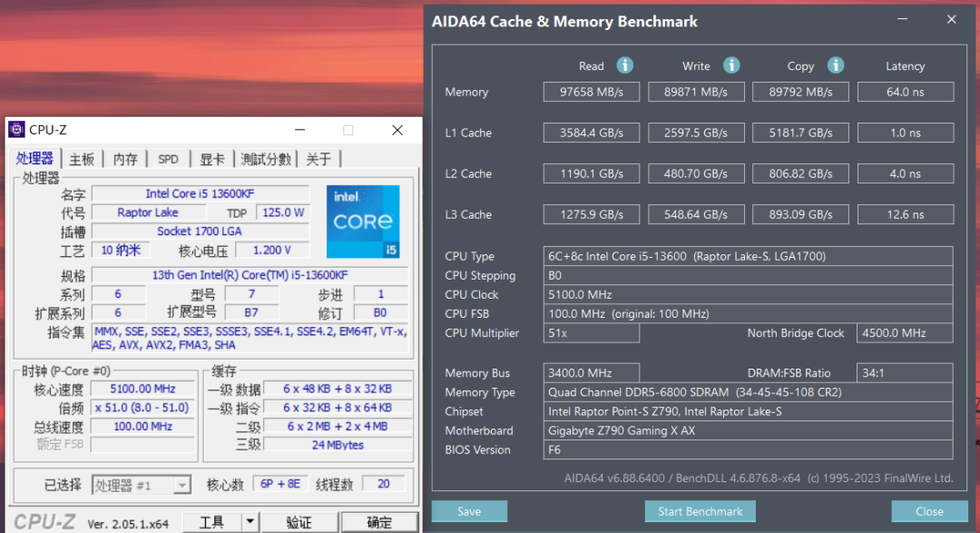Close the AIDA64 window with the X
Screen dimensions: 980x533
tap(951, 19)
